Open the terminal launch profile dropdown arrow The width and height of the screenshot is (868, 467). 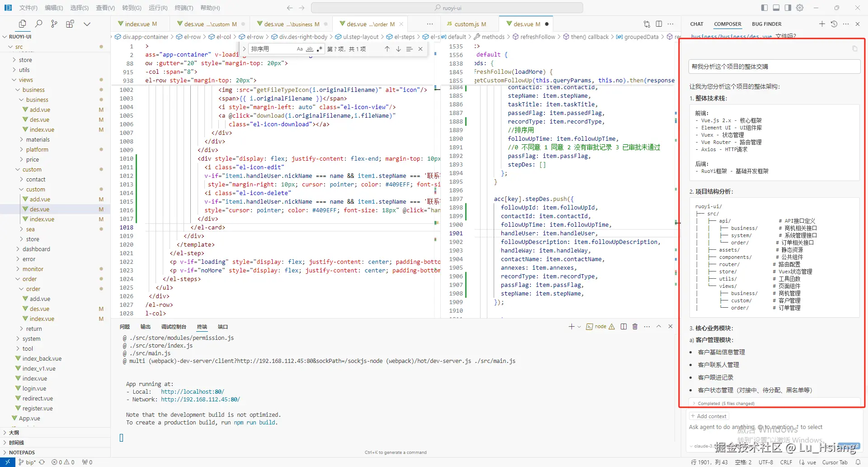pos(579,326)
